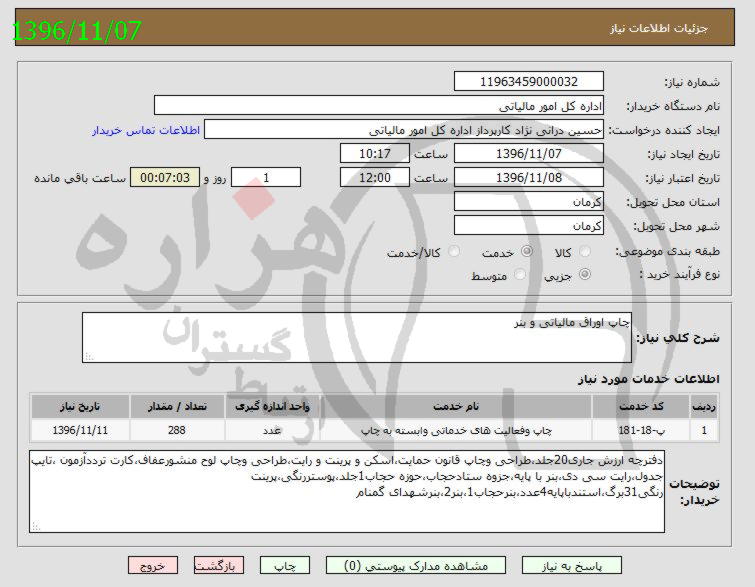Click service code cell پ-18-181

click(641, 430)
